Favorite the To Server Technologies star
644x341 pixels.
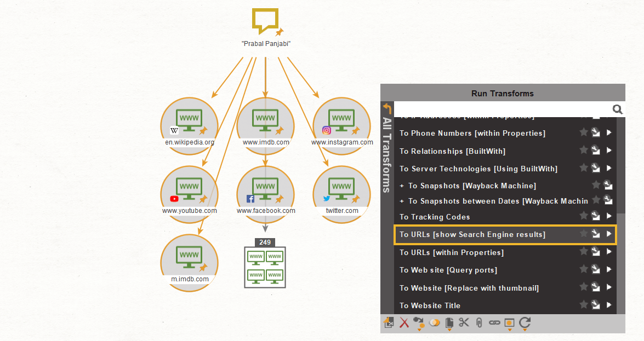[x=584, y=168]
